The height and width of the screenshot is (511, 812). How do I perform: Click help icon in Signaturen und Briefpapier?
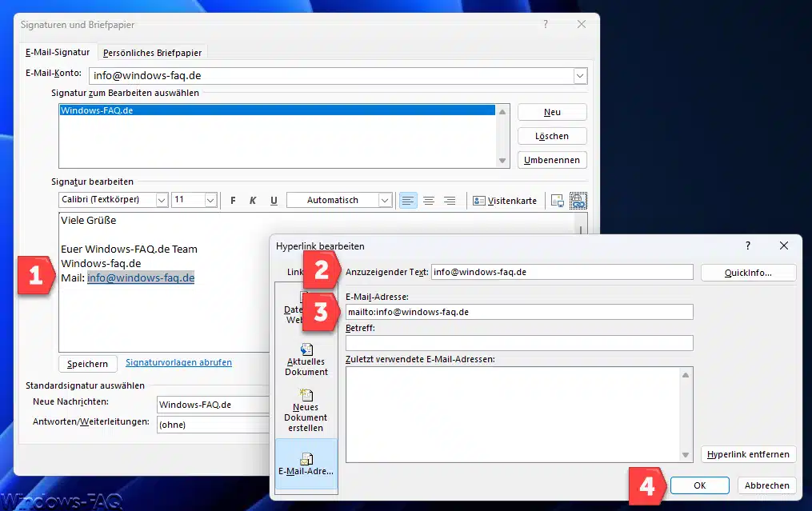546,24
